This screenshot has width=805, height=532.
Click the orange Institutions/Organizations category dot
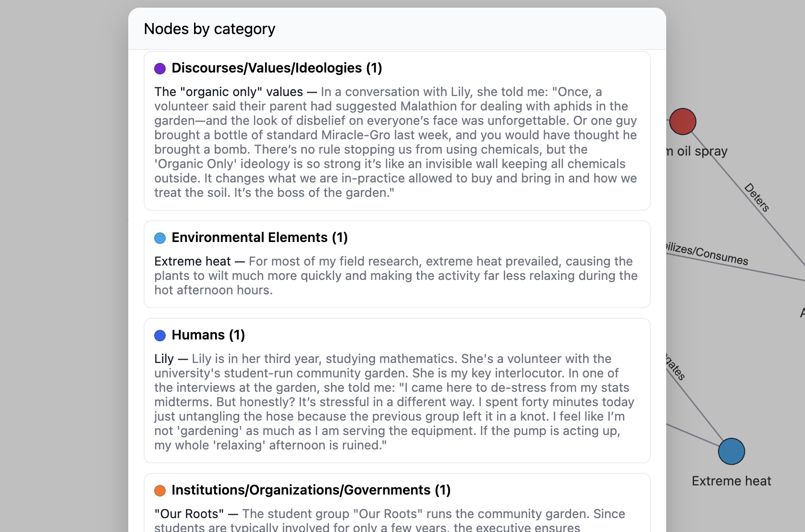[x=159, y=490]
